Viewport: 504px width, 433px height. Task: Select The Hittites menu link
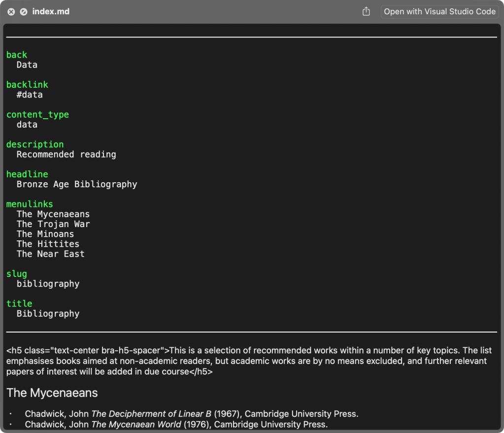(47, 243)
